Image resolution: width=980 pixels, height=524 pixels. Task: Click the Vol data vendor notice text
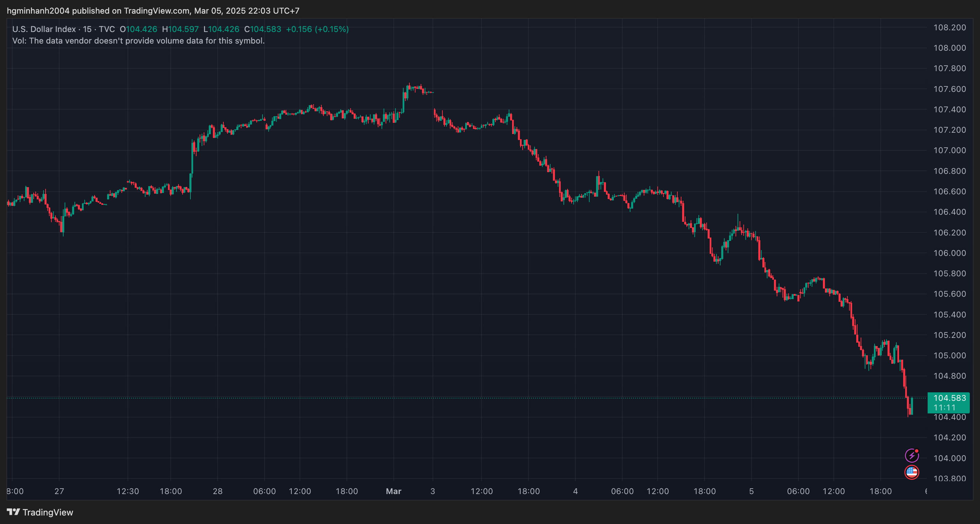click(x=138, y=41)
